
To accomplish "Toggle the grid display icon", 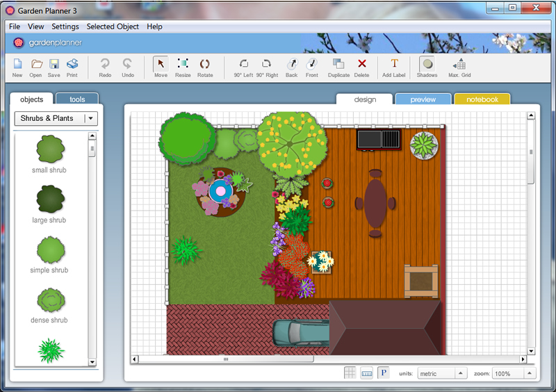I will pyautogui.click(x=350, y=373).
